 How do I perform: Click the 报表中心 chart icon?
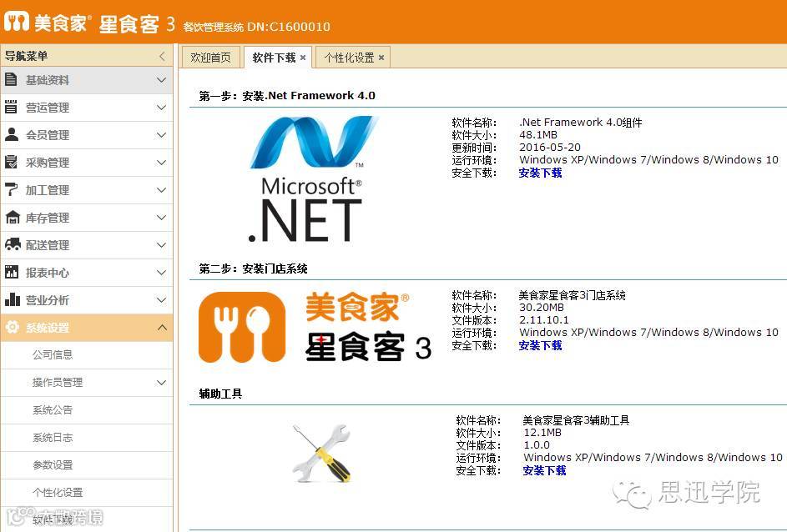point(11,273)
